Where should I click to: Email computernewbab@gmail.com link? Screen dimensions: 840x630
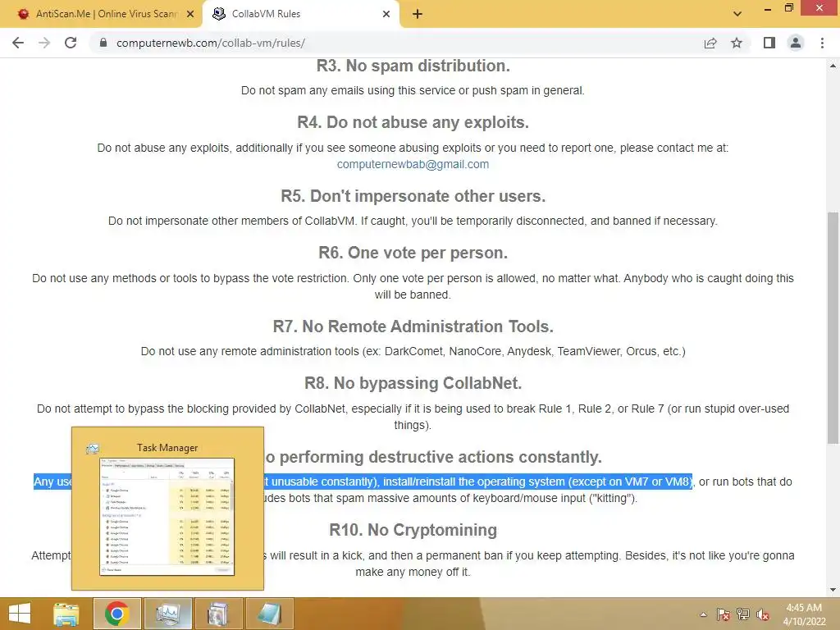[x=413, y=164]
